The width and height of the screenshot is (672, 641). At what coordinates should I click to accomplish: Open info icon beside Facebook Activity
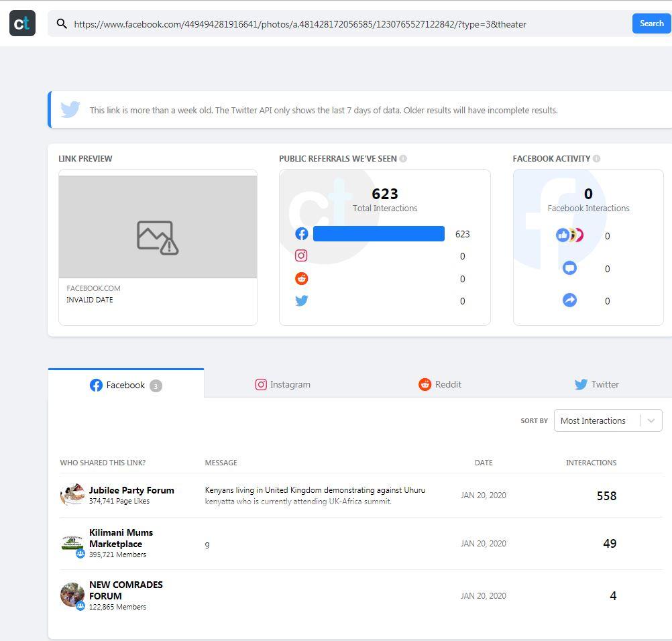(x=597, y=158)
